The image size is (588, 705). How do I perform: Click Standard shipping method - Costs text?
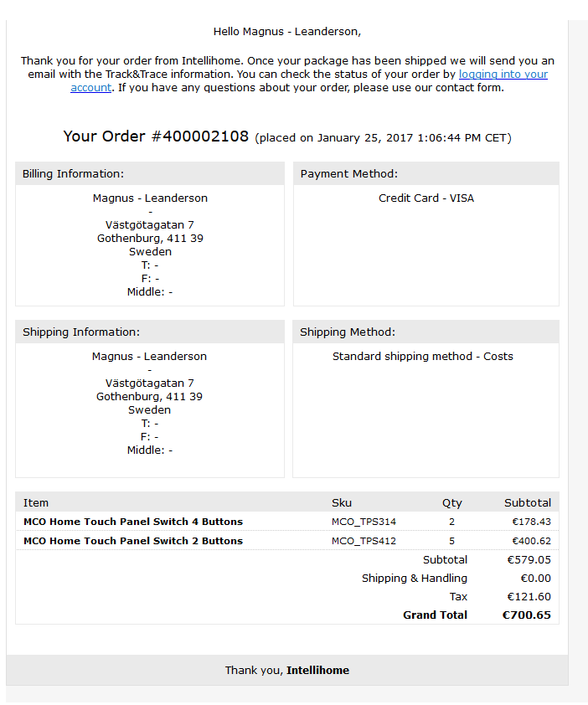422,357
